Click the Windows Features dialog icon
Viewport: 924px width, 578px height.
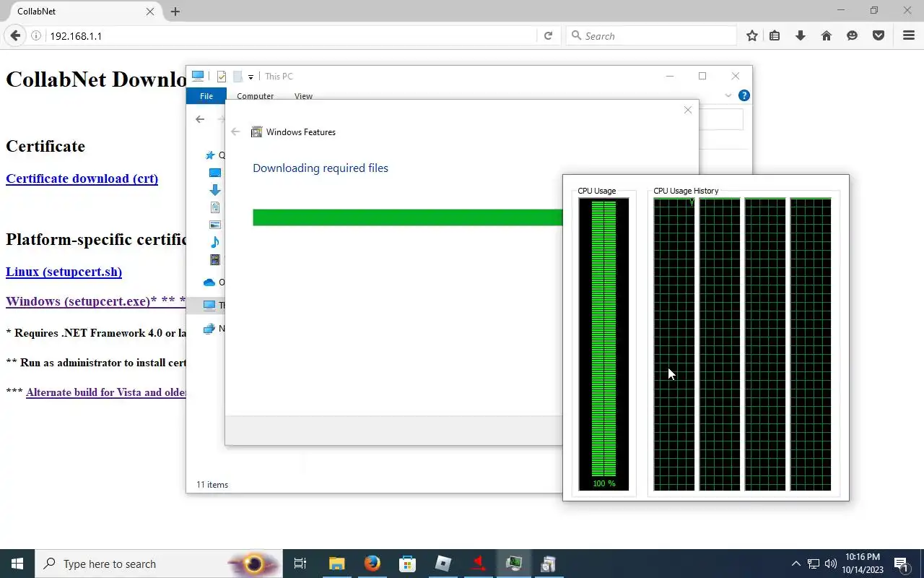point(256,131)
